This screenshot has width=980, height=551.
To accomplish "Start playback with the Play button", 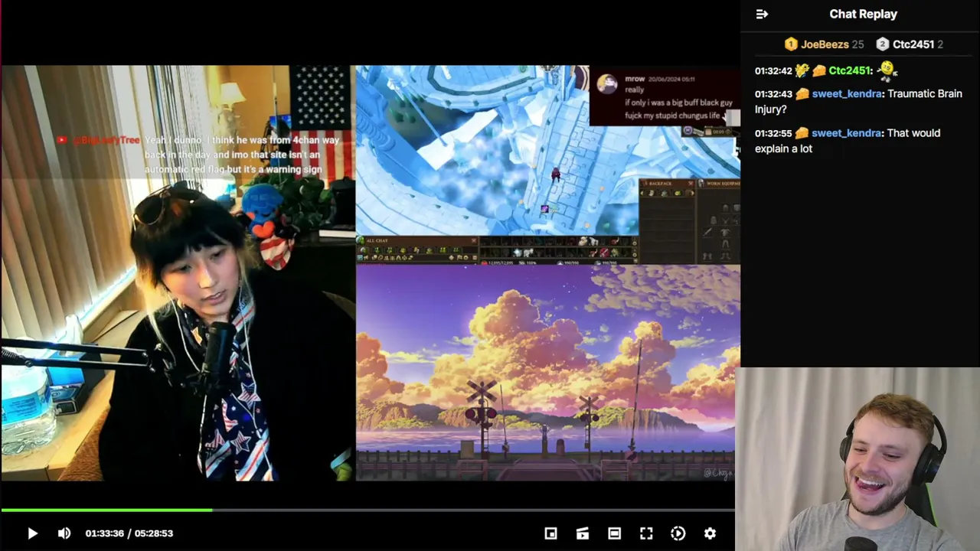I will point(32,533).
